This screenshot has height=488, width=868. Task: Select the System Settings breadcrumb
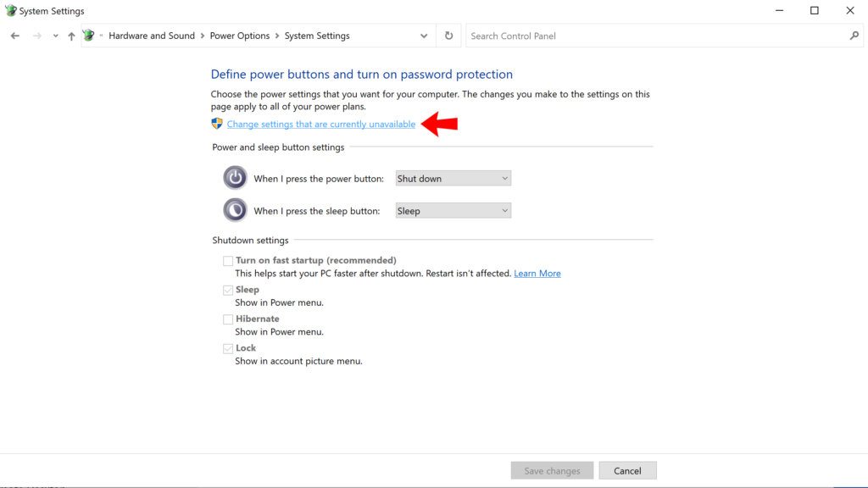point(317,36)
